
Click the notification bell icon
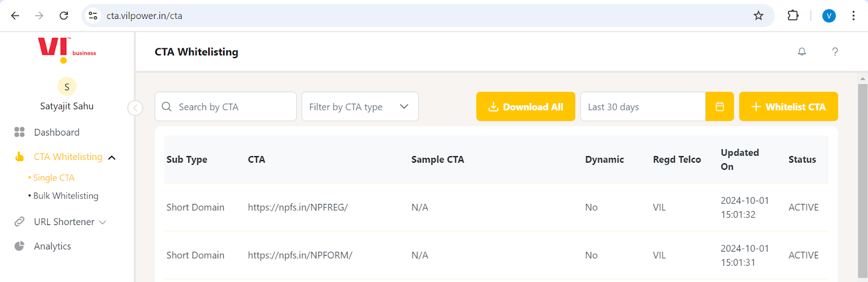click(802, 52)
